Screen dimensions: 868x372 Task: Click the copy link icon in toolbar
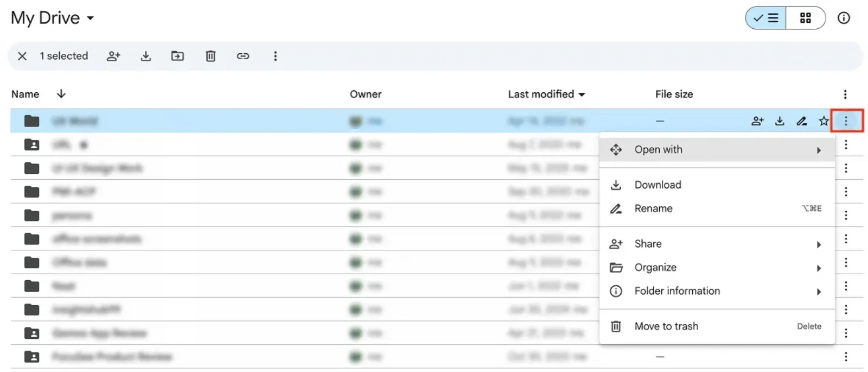pyautogui.click(x=243, y=56)
